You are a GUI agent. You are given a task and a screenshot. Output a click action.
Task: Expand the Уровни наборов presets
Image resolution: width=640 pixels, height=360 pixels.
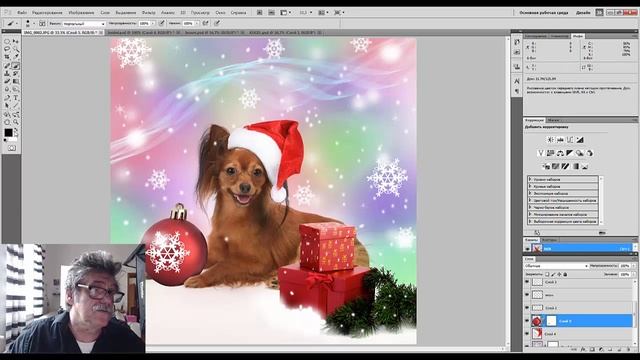(530, 179)
